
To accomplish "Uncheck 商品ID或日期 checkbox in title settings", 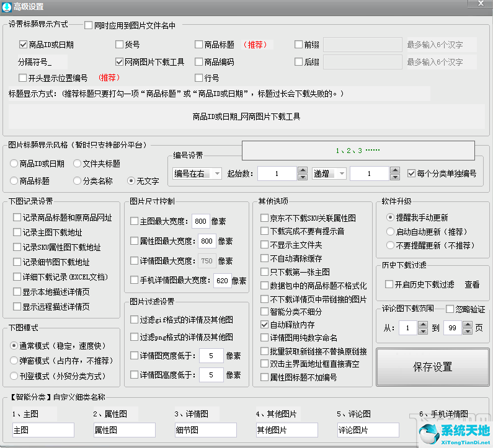I will (x=23, y=44).
